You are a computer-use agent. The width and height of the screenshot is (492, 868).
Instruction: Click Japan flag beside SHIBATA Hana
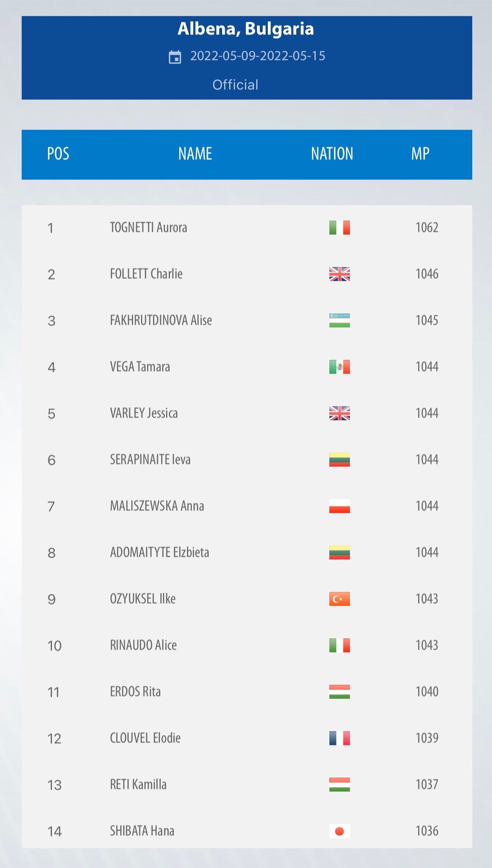click(x=339, y=831)
